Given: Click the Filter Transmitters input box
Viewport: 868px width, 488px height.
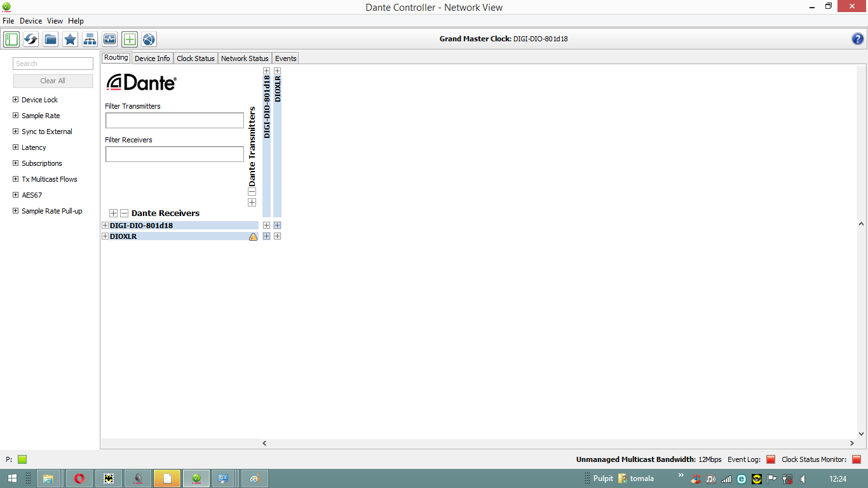Looking at the screenshot, I should (x=175, y=120).
